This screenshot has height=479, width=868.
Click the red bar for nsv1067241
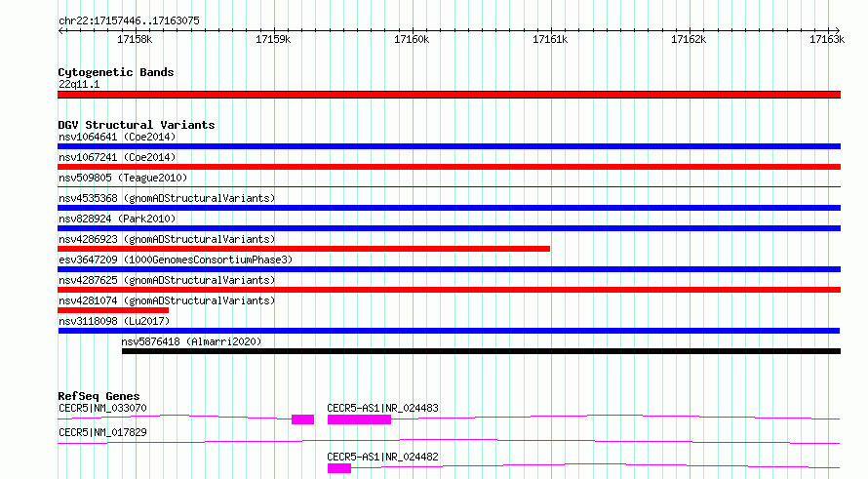[x=449, y=167]
